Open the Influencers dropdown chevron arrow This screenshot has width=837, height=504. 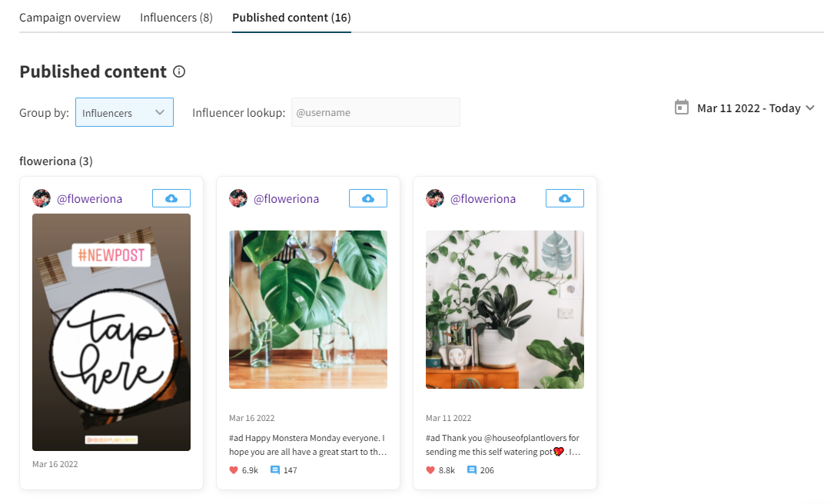(x=159, y=112)
